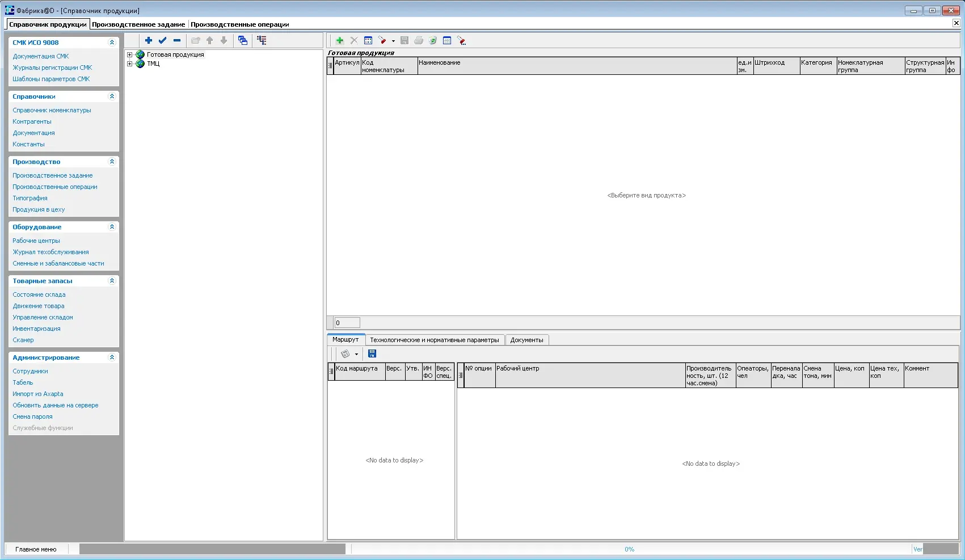Click the blue plus add icon in tree toolbar
965x560 pixels.
149,40
